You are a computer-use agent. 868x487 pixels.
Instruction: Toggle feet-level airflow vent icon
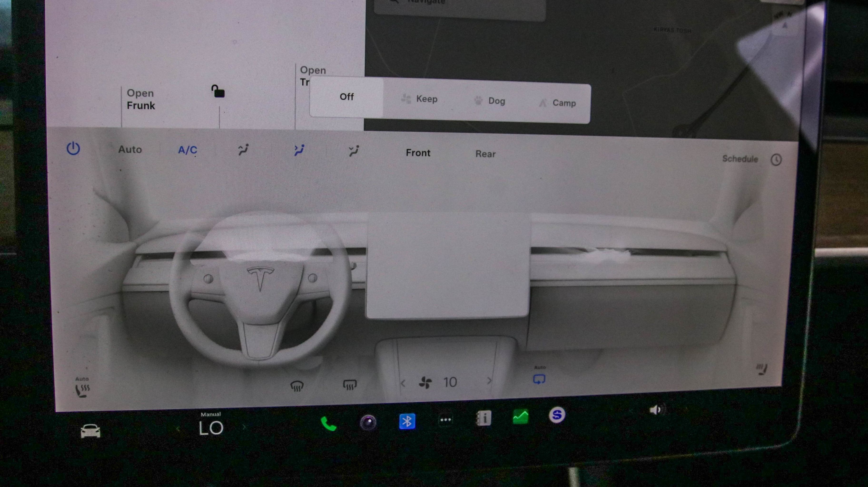tap(354, 151)
